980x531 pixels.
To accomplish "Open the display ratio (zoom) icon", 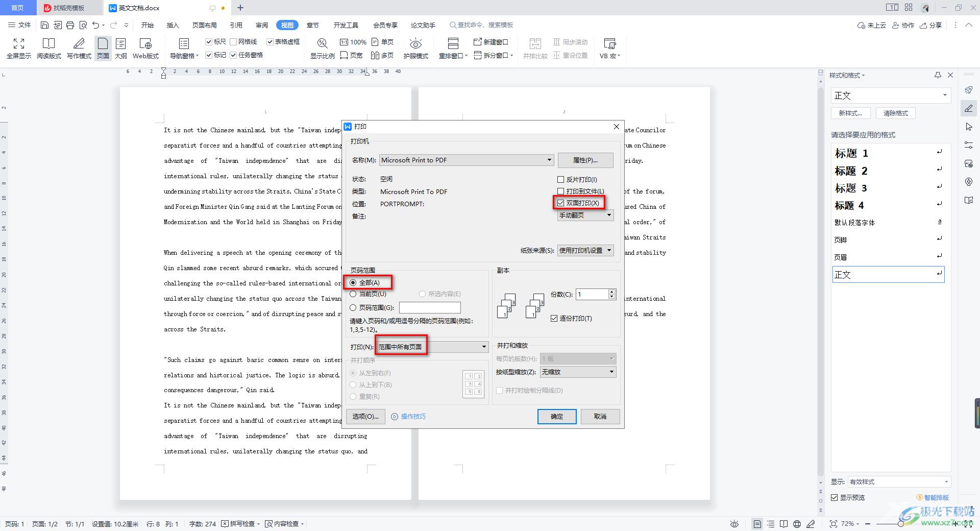I will pos(322,43).
